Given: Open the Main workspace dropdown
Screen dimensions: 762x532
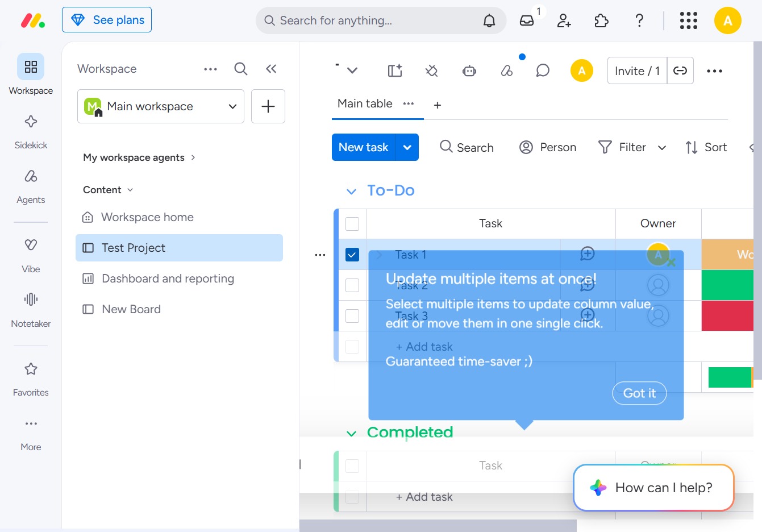Looking at the screenshot, I should [x=161, y=106].
